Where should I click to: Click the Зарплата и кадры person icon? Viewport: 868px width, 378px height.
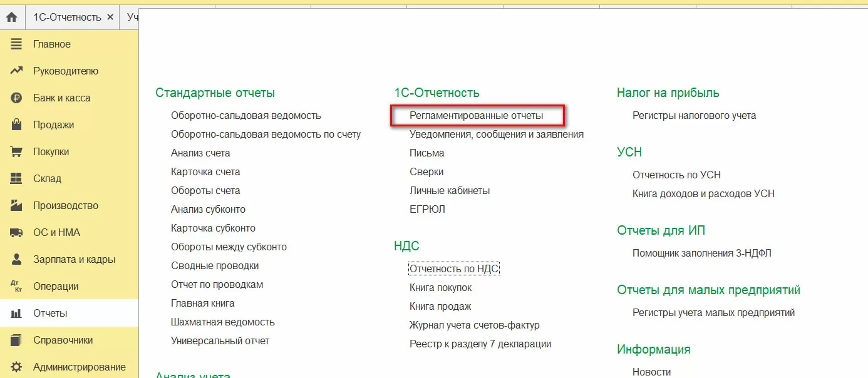click(16, 260)
